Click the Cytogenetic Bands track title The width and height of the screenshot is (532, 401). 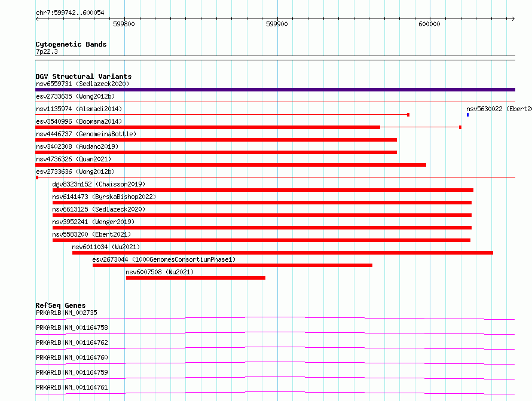tap(71, 44)
